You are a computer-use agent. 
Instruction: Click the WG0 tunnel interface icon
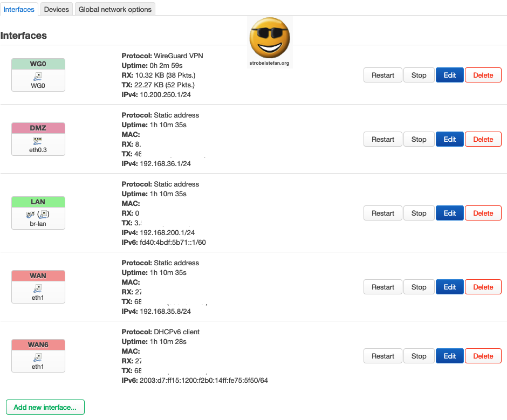point(38,77)
